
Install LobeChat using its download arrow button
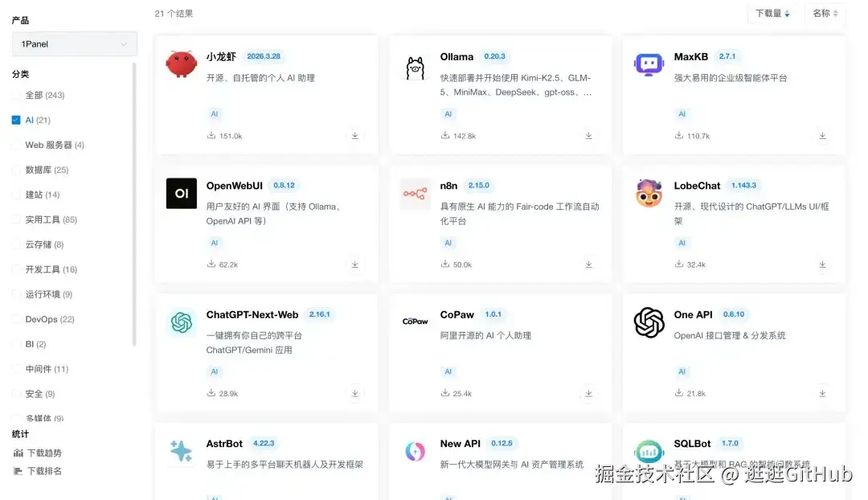click(822, 264)
